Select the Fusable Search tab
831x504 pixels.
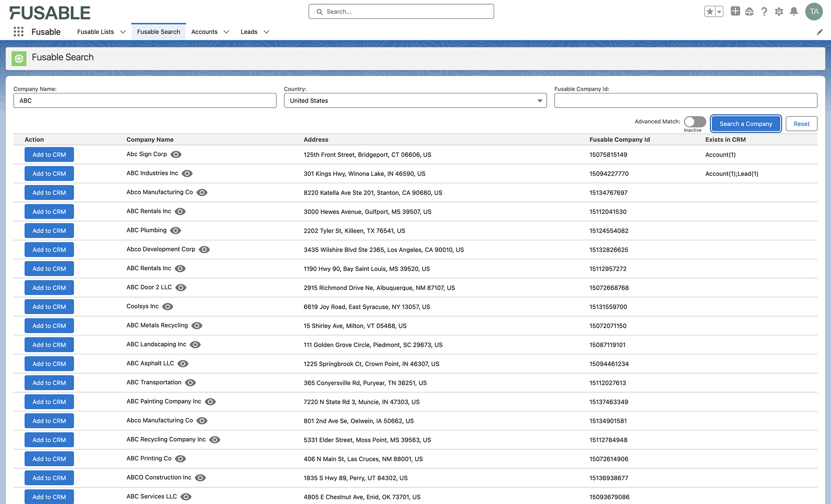point(158,32)
